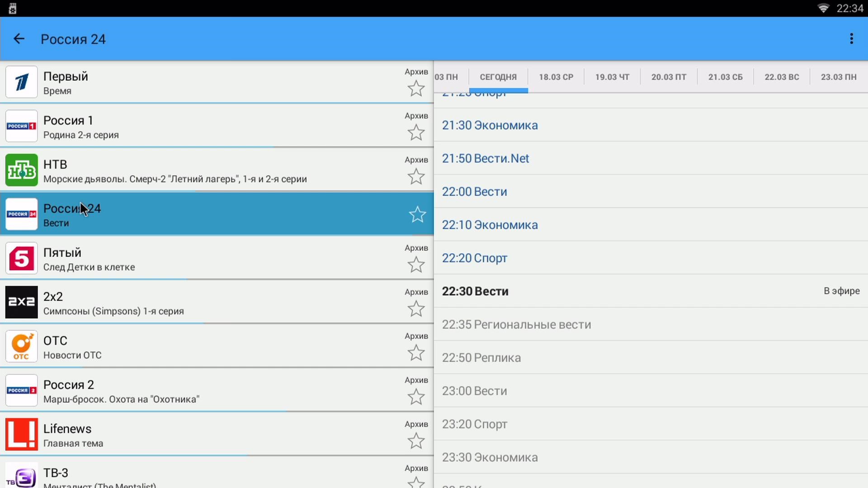
Task: Switch to the 20.03 ПТ tab
Action: click(669, 77)
